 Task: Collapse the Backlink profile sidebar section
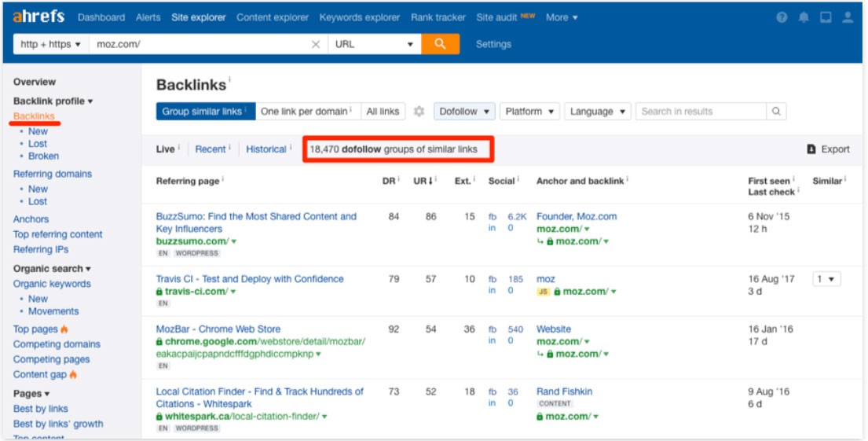tap(53, 101)
